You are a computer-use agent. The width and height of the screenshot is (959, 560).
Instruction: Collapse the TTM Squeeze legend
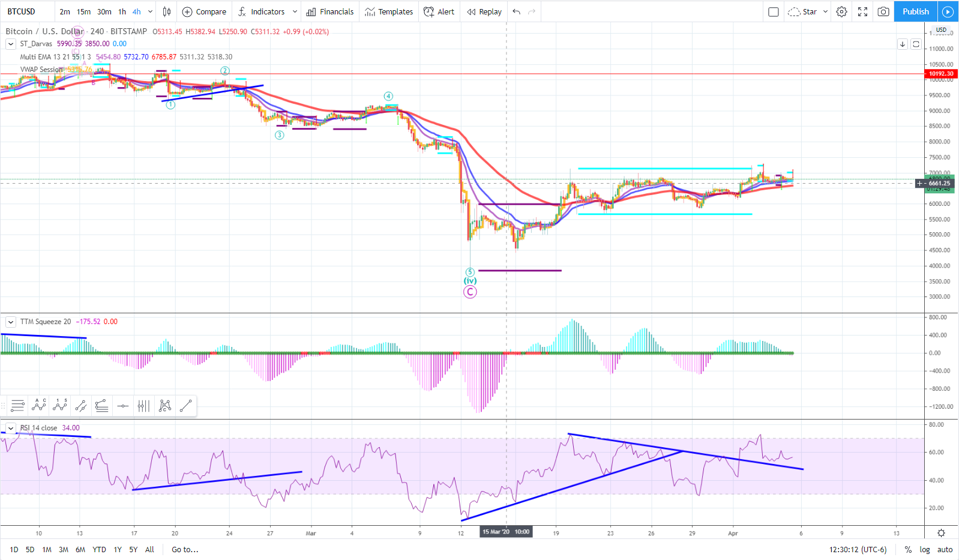point(11,322)
